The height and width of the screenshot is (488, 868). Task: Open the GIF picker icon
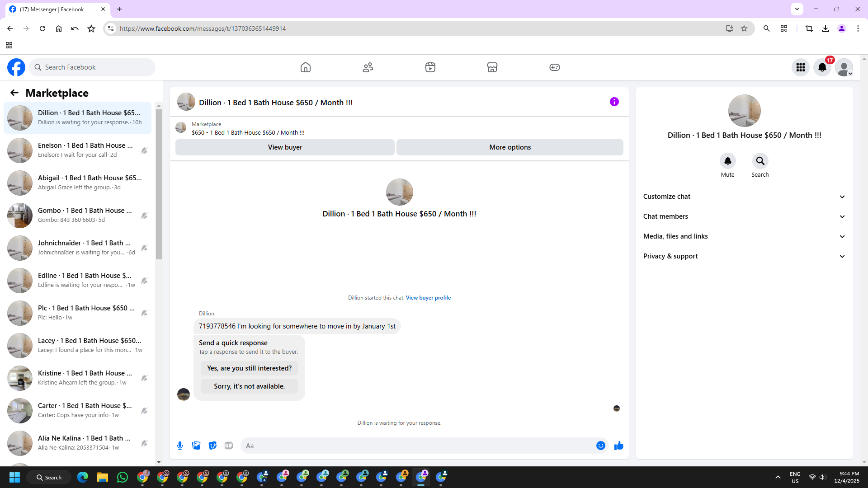click(229, 446)
